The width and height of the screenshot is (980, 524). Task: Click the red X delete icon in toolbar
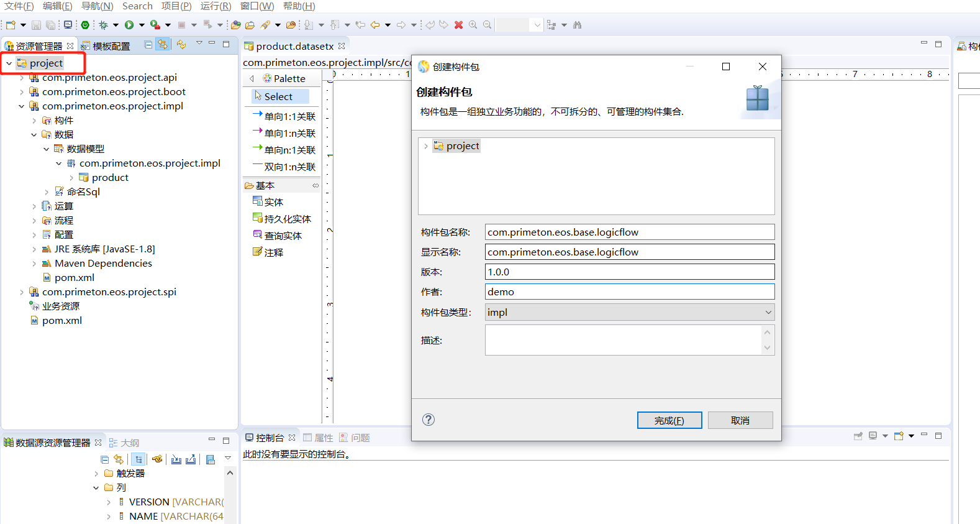pos(458,25)
